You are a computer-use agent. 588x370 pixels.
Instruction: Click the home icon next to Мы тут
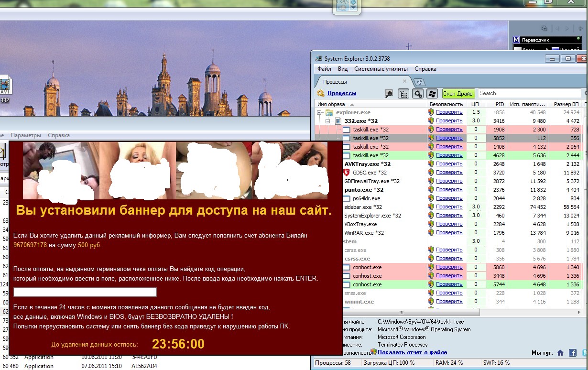coord(560,353)
